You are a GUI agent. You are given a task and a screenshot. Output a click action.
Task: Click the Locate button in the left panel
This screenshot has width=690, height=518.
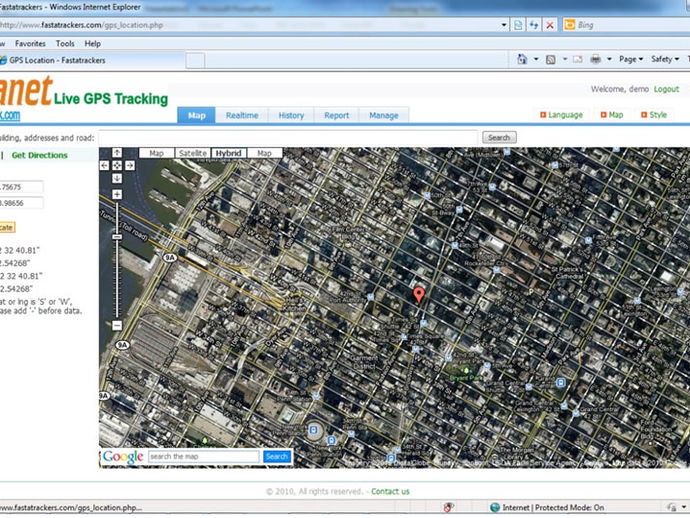click(7, 228)
